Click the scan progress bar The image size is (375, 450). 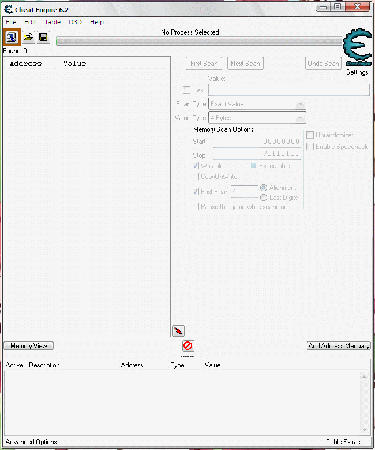(x=199, y=42)
